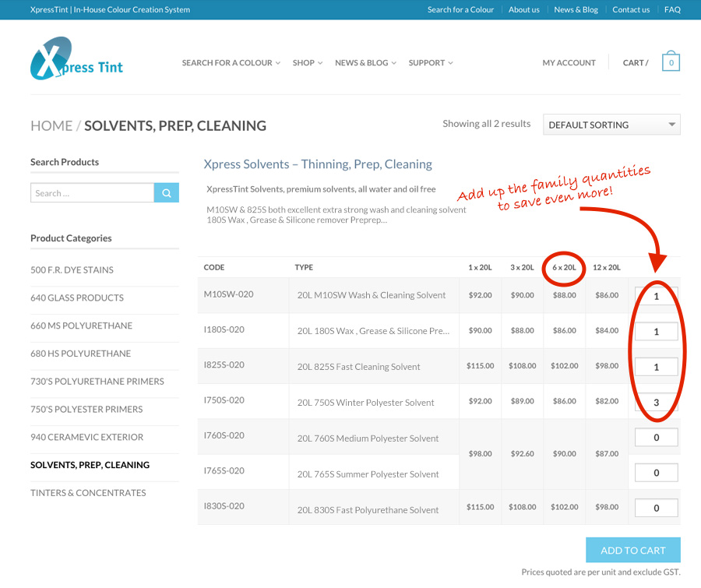Image resolution: width=701 pixels, height=588 pixels.
Task: Open 660 MS Polyurethane category
Action: pos(81,326)
